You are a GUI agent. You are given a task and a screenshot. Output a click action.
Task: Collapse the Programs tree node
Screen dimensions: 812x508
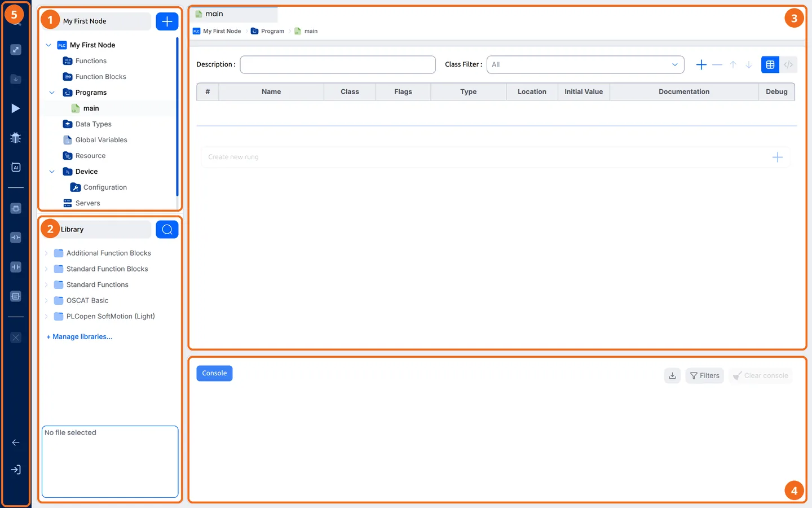click(x=52, y=93)
